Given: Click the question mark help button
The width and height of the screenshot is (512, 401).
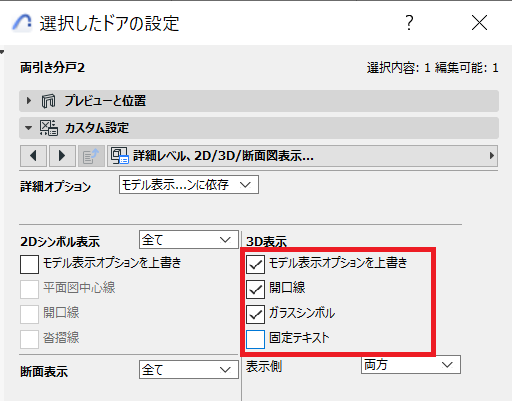Looking at the screenshot, I should [409, 23].
